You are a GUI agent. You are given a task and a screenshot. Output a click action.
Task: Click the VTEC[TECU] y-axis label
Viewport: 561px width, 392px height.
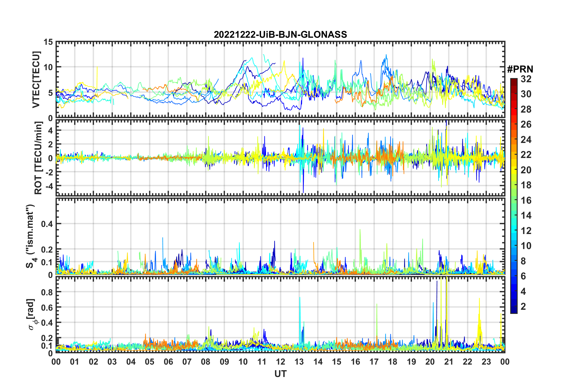[36, 80]
